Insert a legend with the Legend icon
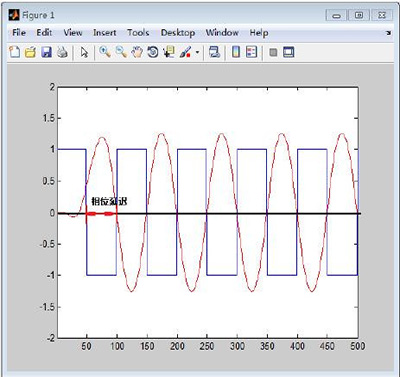This screenshot has height=377, width=400. point(252,52)
